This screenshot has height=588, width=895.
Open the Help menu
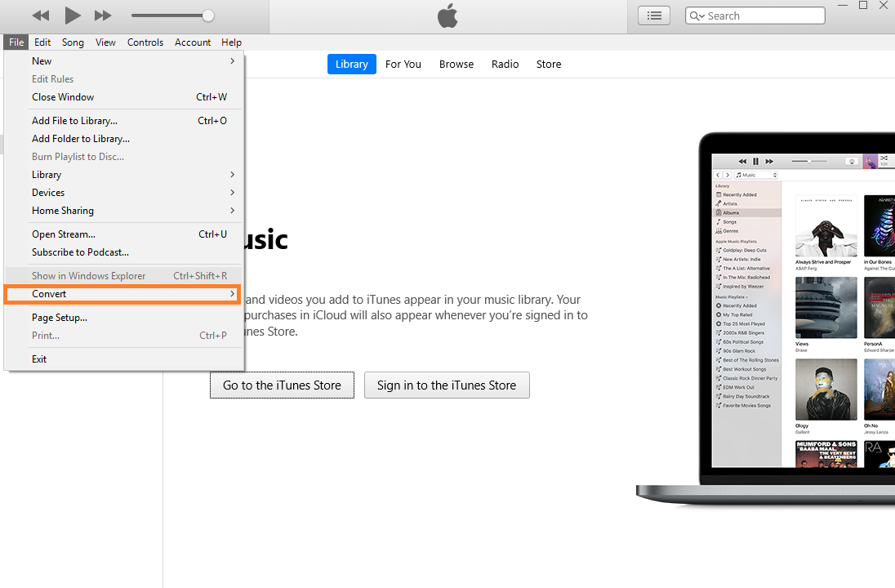(231, 42)
